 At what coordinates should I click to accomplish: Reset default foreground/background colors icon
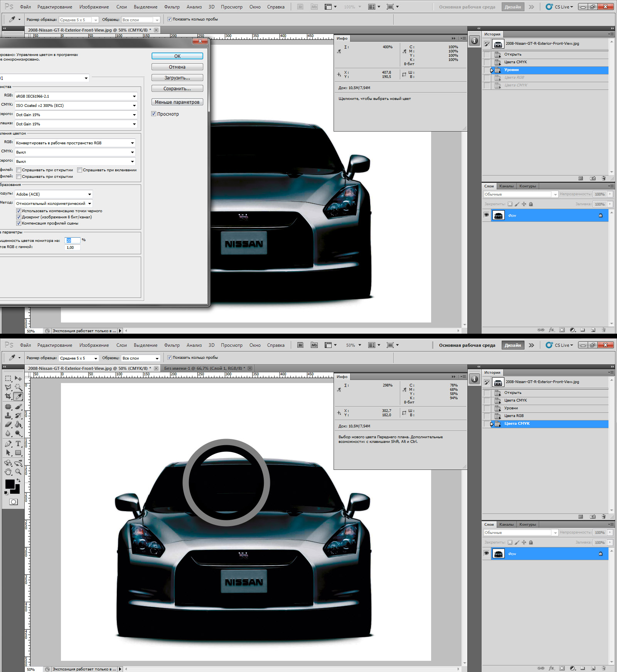pos(6,493)
